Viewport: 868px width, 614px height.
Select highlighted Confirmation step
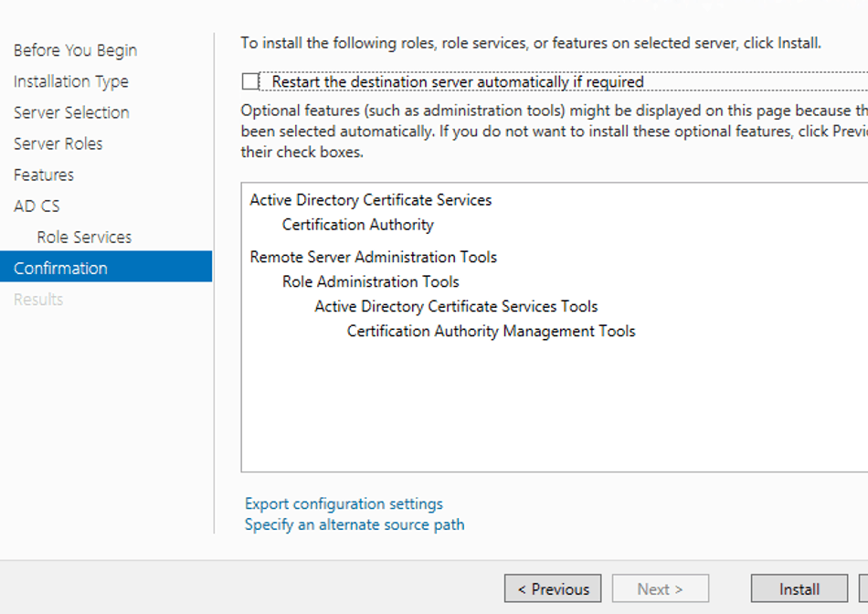tap(106, 266)
